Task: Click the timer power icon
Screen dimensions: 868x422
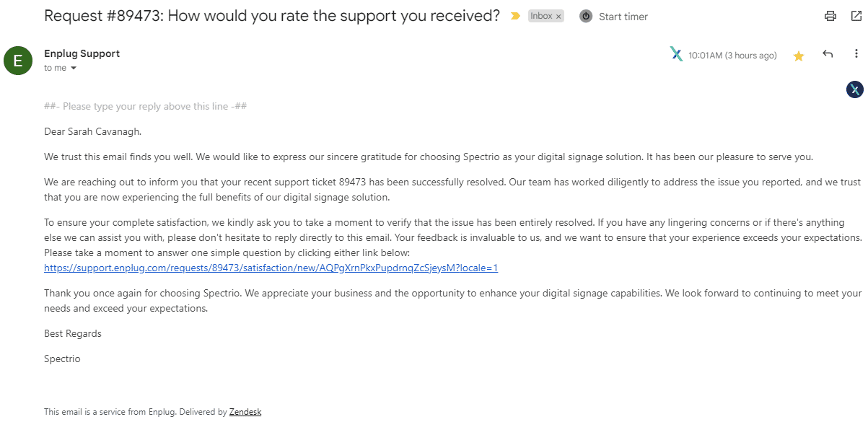Action: (586, 16)
